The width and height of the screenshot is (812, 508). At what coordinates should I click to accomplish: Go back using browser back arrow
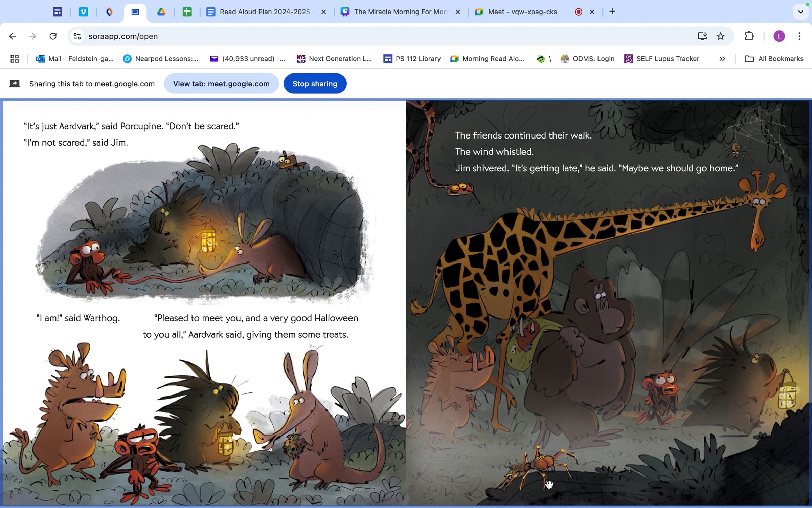13,36
